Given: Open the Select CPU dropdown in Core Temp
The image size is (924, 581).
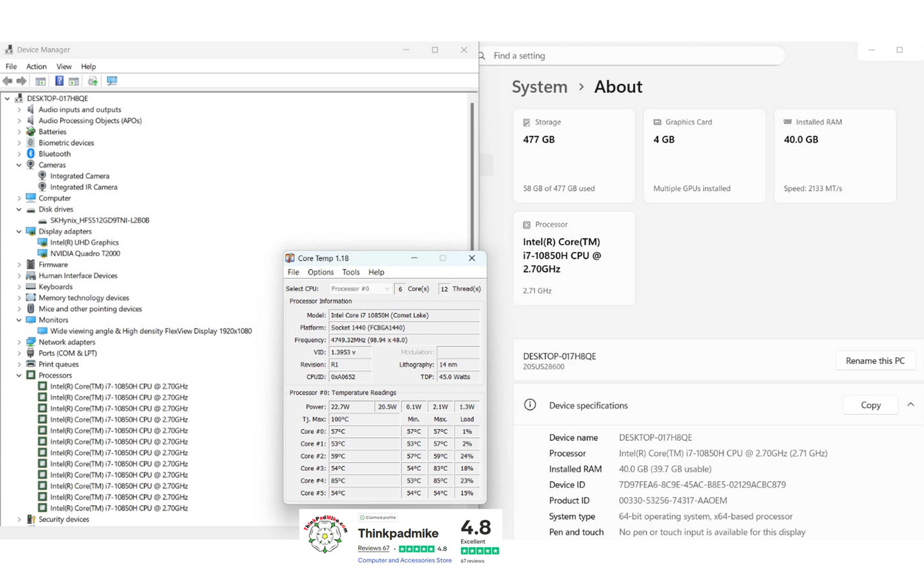Looking at the screenshot, I should coord(360,289).
